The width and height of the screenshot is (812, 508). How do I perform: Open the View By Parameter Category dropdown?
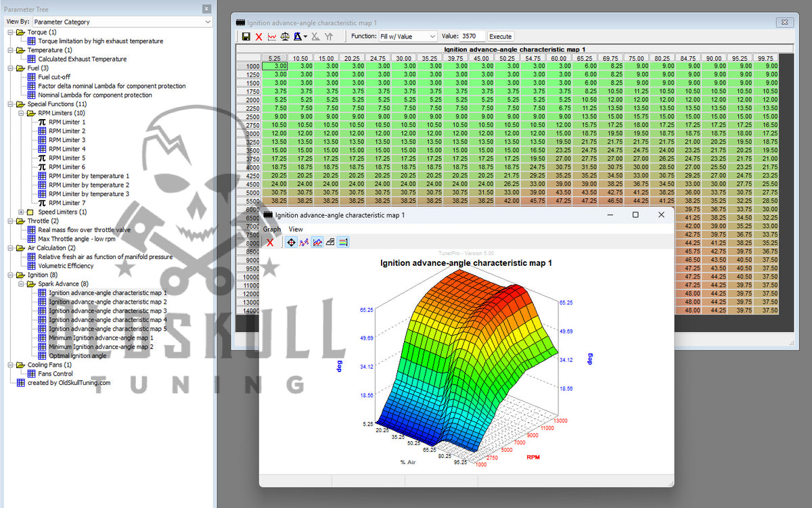122,22
